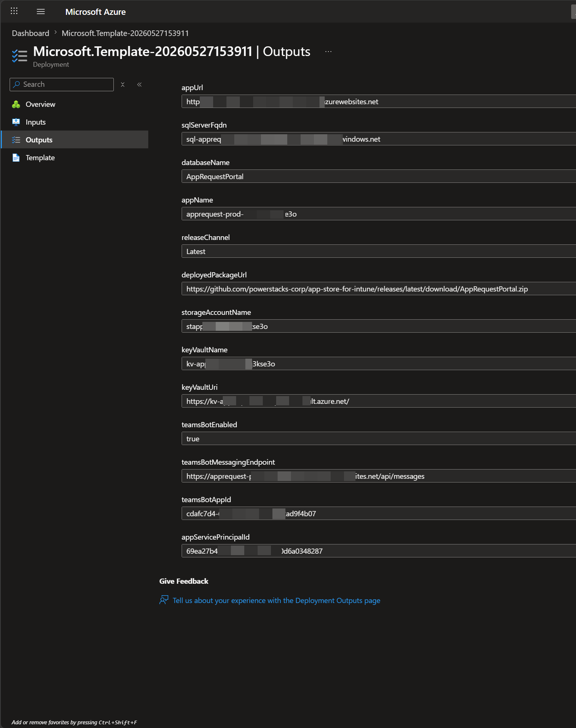Click the feedback person icon

click(x=164, y=600)
